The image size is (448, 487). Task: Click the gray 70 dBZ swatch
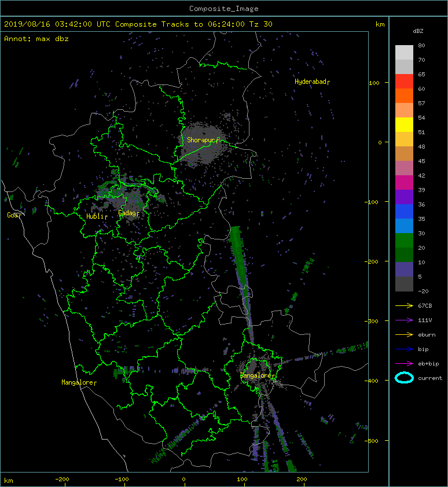click(x=404, y=67)
